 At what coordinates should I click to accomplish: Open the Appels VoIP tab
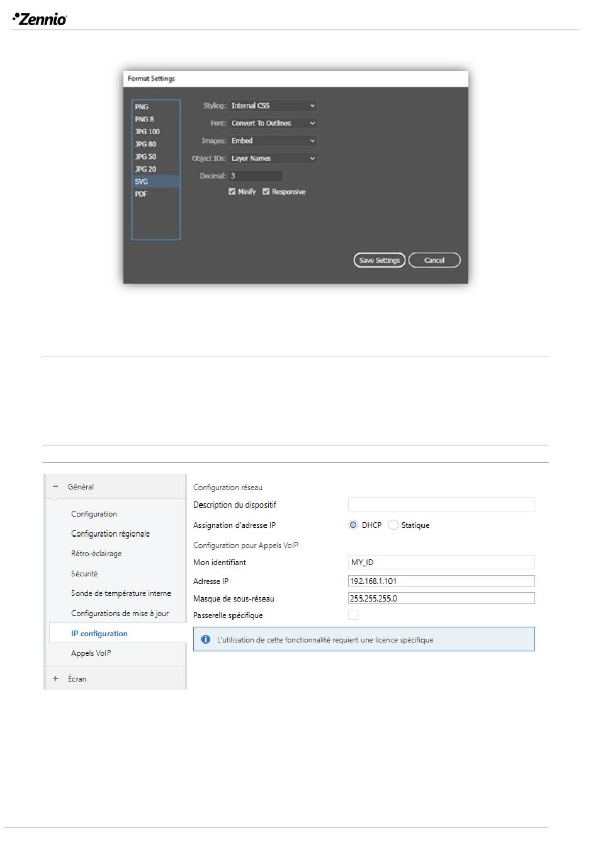pos(91,653)
